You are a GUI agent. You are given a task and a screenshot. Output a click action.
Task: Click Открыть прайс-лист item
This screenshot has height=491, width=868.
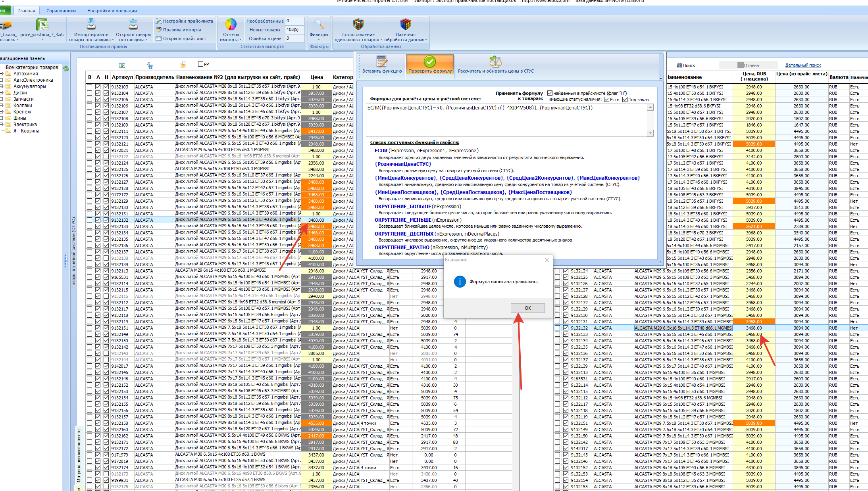pos(181,38)
